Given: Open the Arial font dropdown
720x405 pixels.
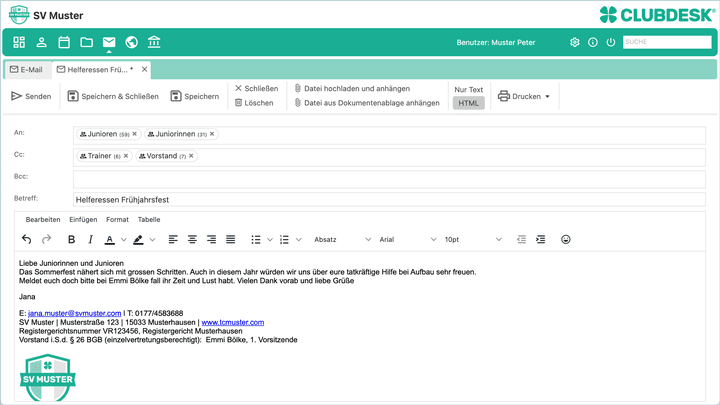Looking at the screenshot, I should pyautogui.click(x=407, y=239).
